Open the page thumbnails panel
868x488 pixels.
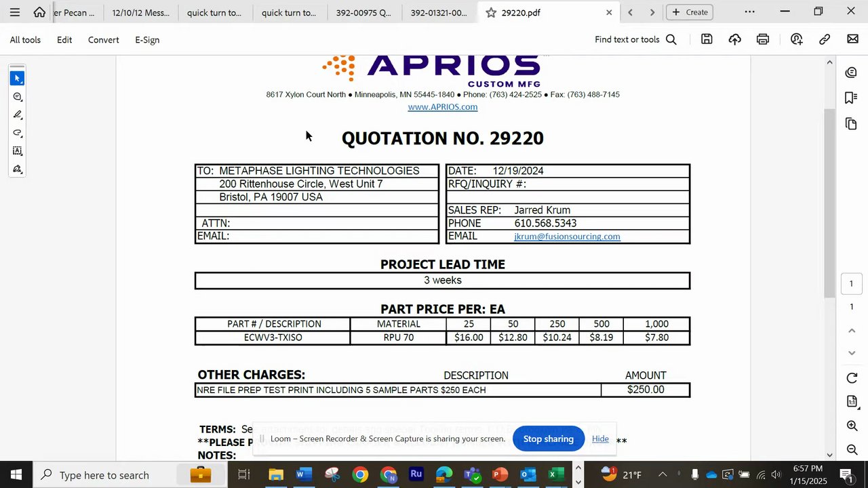[851, 123]
